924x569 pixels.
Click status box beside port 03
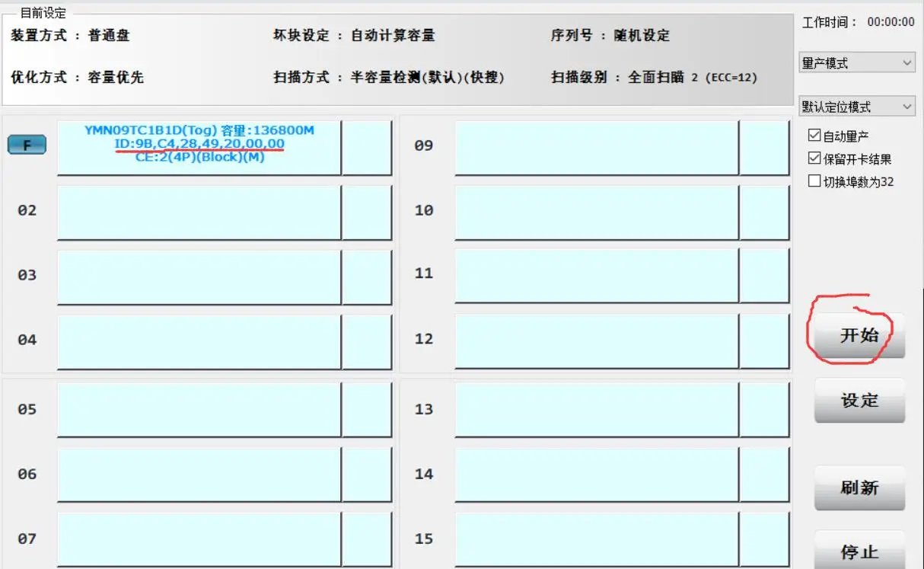pos(366,277)
